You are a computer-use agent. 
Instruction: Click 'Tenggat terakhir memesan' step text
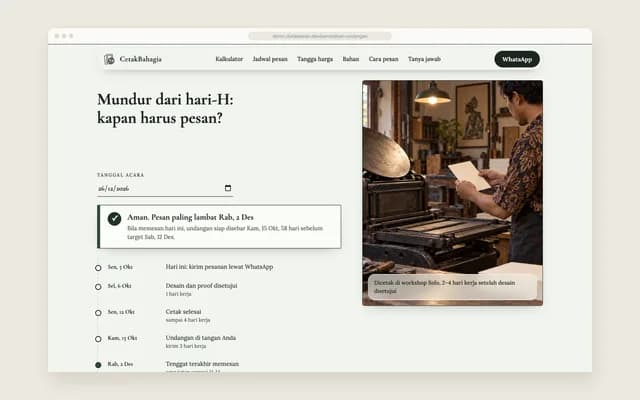[x=202, y=364]
